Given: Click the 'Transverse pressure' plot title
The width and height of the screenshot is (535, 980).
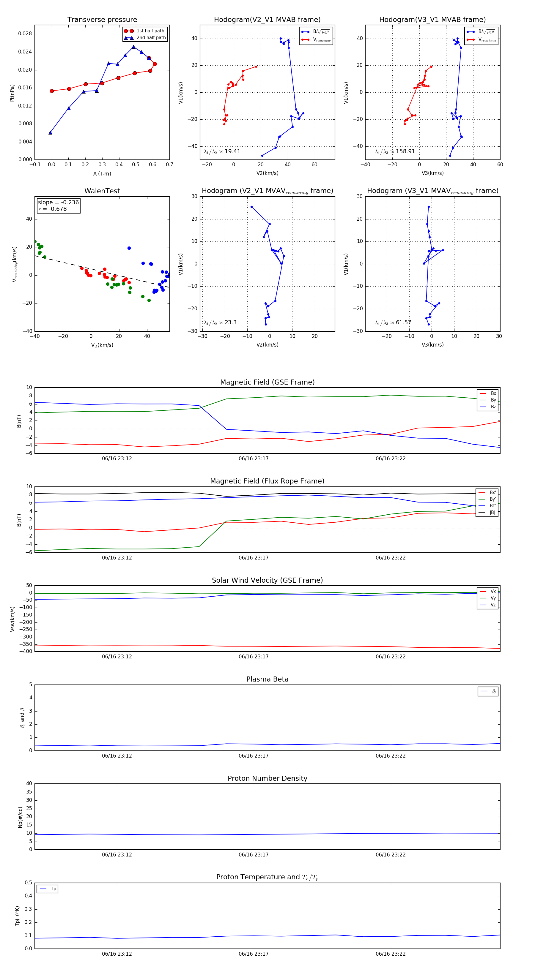Looking at the screenshot, I should 102,20.
